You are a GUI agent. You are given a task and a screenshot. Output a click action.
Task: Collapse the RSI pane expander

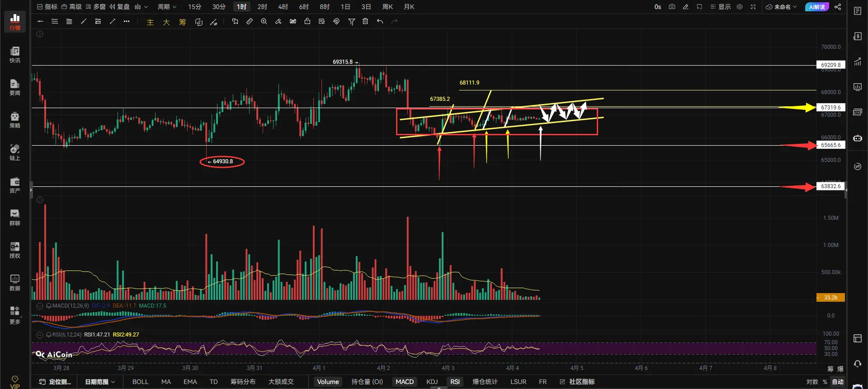[x=40, y=335]
